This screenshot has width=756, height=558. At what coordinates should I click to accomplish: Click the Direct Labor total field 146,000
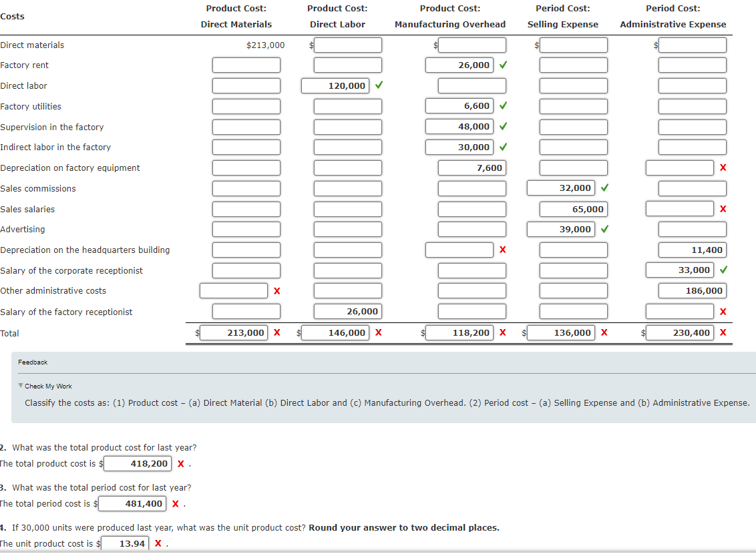[x=335, y=332]
